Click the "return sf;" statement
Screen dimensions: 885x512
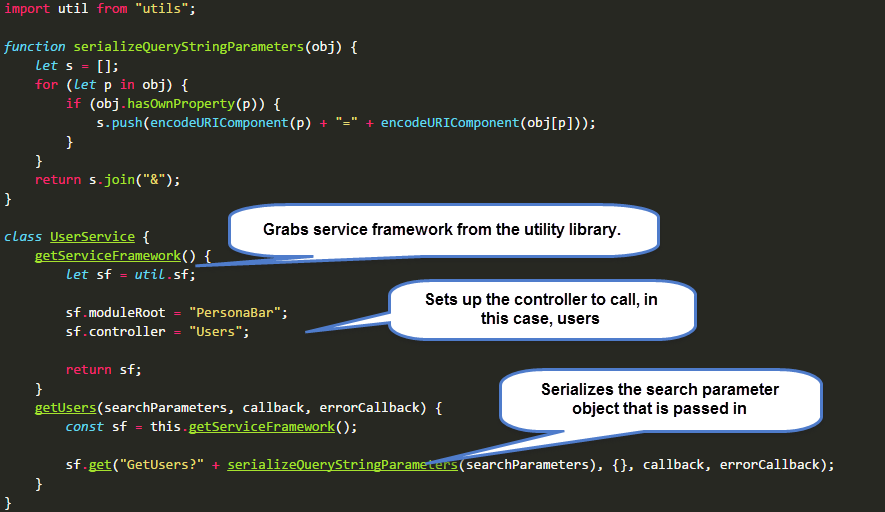coord(104,369)
